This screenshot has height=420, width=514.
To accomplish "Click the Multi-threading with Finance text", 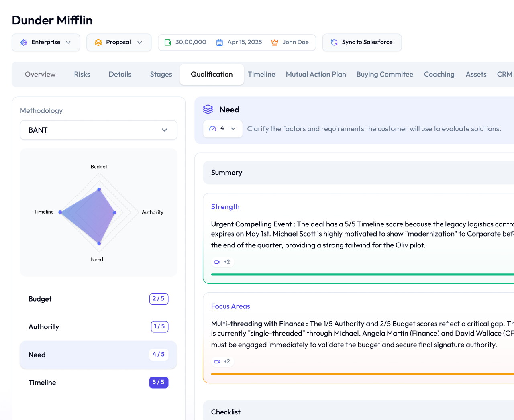I will [260, 324].
